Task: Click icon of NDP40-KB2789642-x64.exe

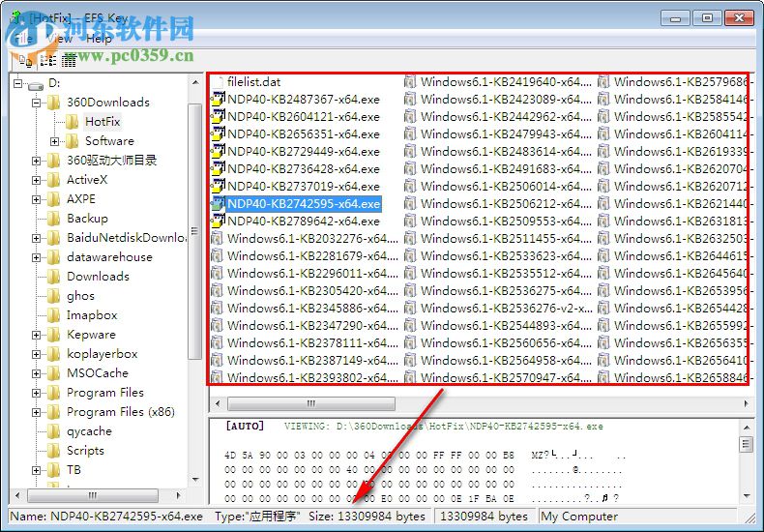Action: [218, 222]
